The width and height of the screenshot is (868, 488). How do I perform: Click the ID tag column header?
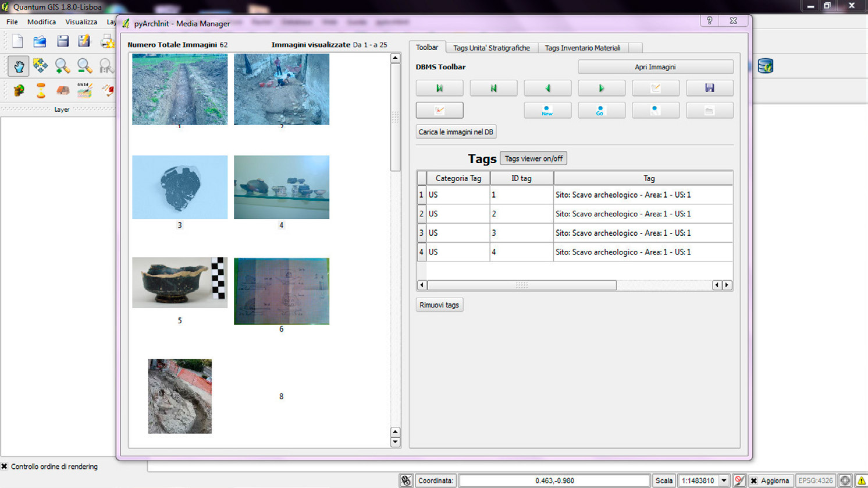click(521, 178)
